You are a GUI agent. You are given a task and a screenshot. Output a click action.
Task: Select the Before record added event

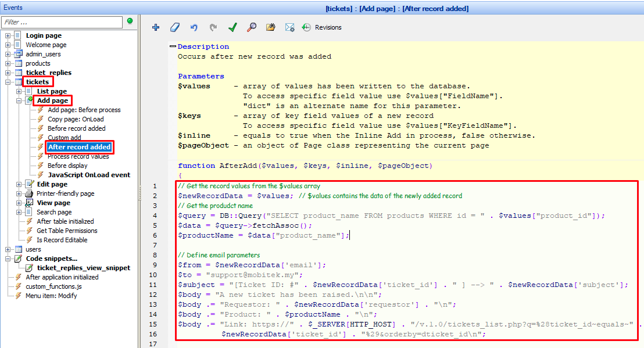[76, 128]
